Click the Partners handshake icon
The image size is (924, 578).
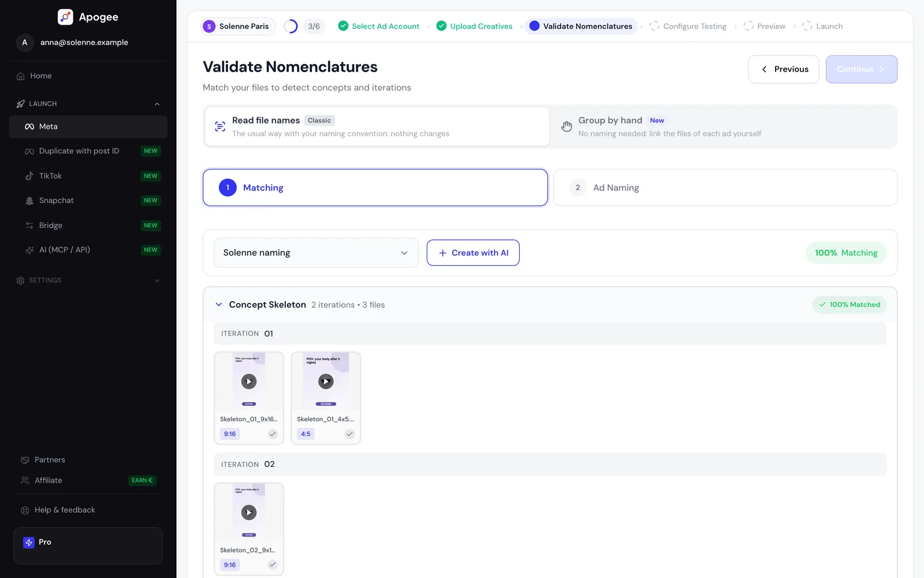pos(25,460)
